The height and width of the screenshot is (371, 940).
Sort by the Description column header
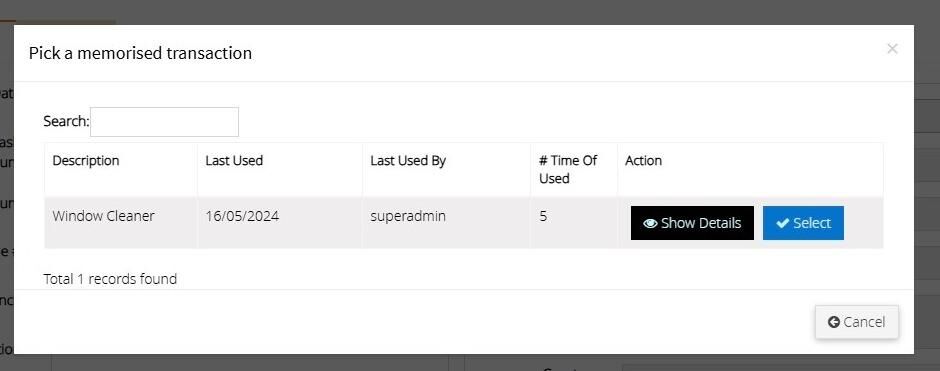click(x=86, y=161)
